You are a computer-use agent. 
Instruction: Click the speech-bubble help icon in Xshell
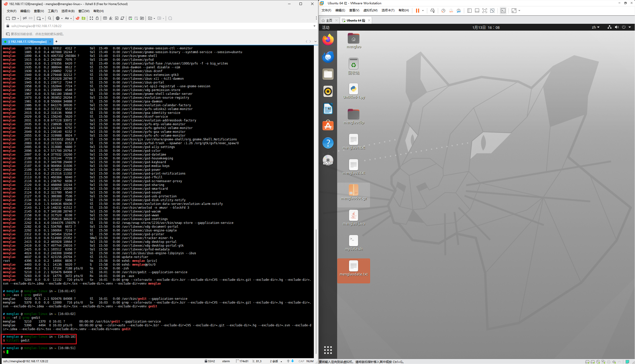(x=170, y=18)
